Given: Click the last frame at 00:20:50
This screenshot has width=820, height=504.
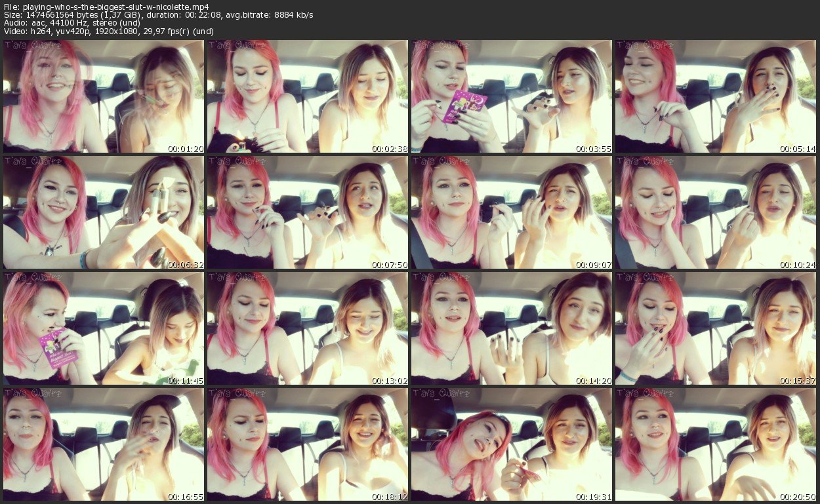Looking at the screenshot, I should click(x=716, y=444).
